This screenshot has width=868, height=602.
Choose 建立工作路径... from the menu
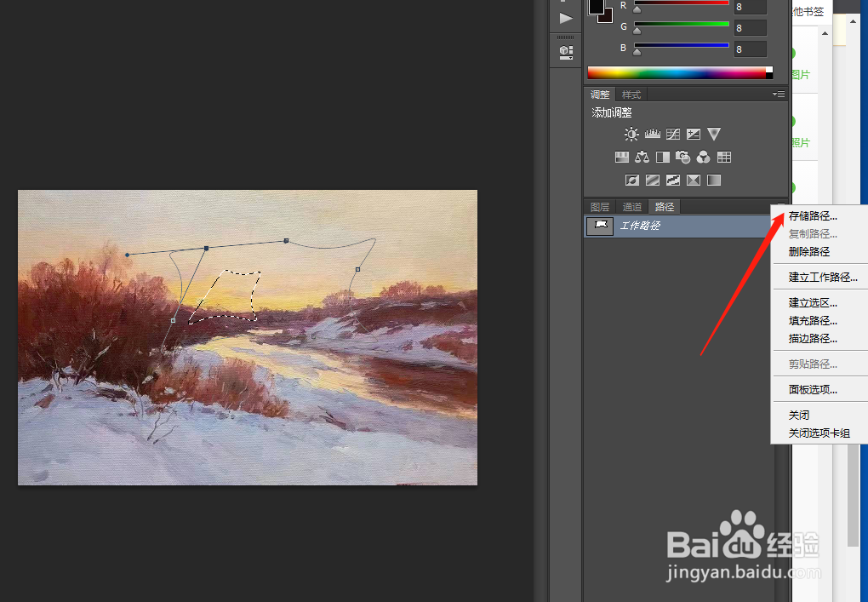(823, 277)
